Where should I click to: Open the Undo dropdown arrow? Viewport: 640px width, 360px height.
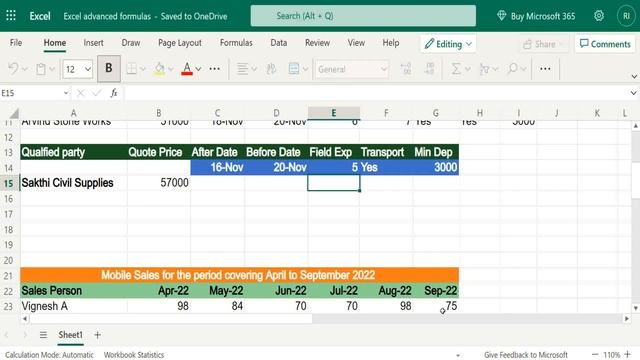tap(24, 69)
